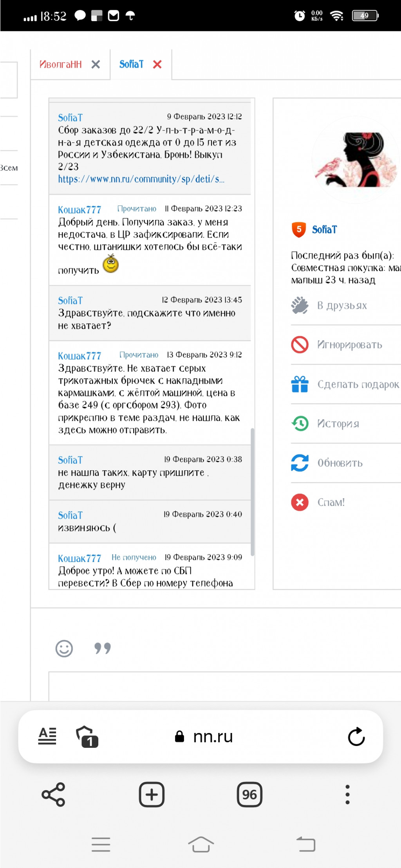Screen dimensions: 401x868
Task: Reload the nn.ru page in browser
Action: (356, 737)
